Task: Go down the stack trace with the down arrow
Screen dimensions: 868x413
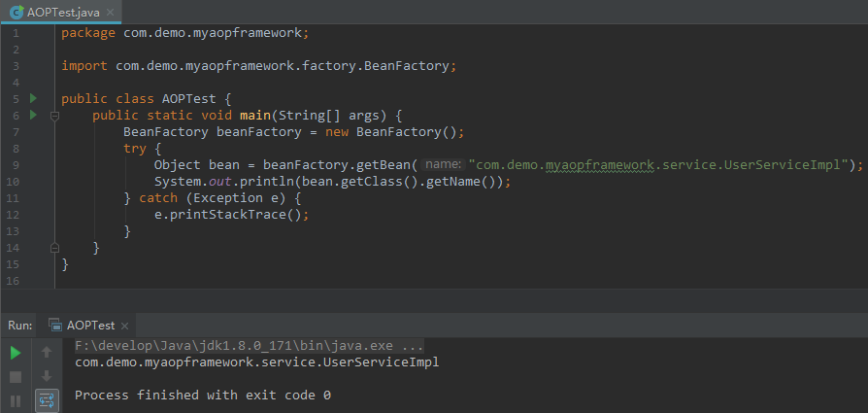Action: pos(47,376)
